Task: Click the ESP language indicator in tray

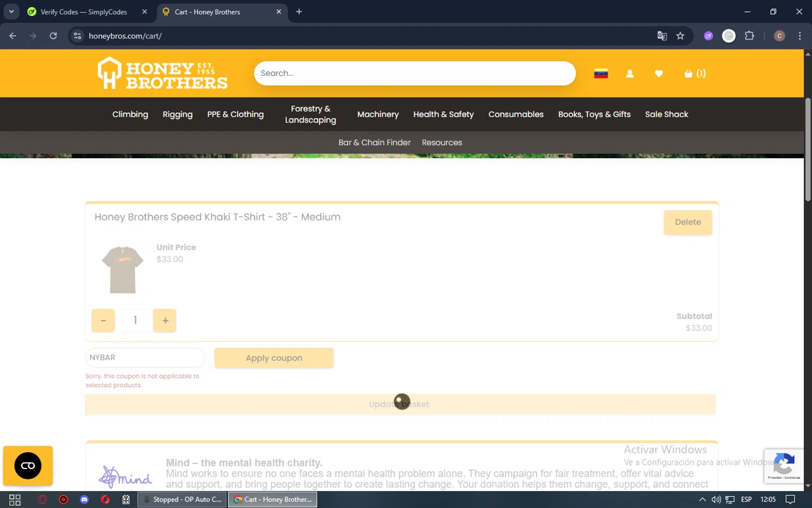Action: pyautogui.click(x=746, y=499)
